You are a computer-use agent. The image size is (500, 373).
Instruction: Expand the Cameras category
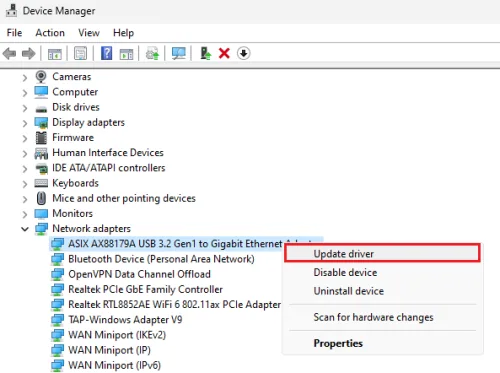click(x=25, y=78)
